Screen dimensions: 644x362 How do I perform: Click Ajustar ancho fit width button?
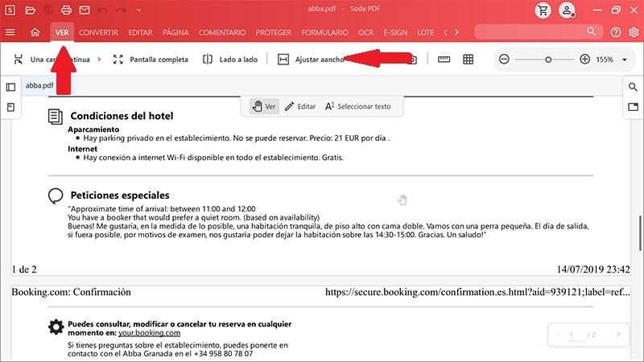click(x=311, y=60)
